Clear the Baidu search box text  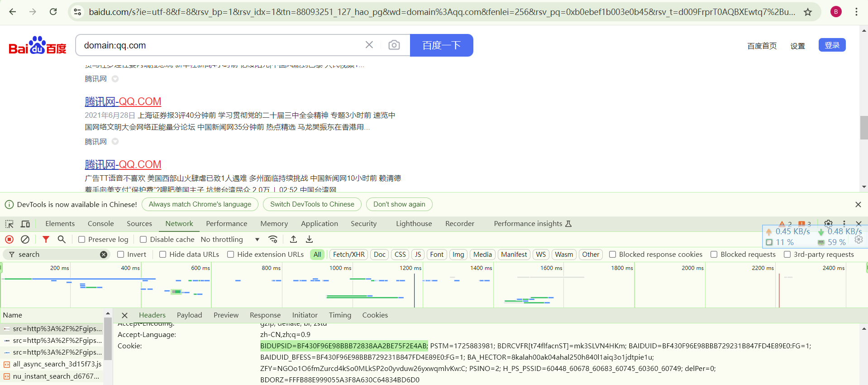tap(369, 45)
